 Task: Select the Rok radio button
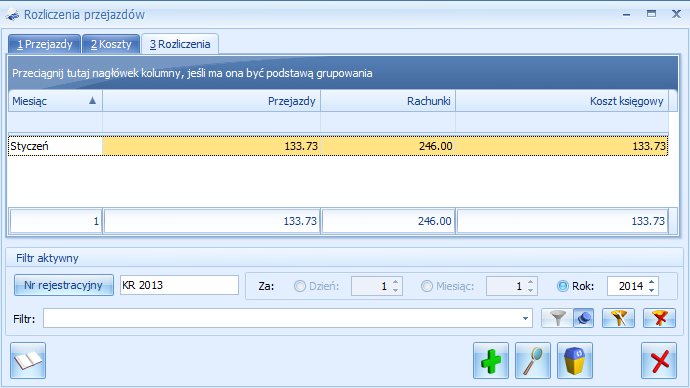(x=563, y=286)
